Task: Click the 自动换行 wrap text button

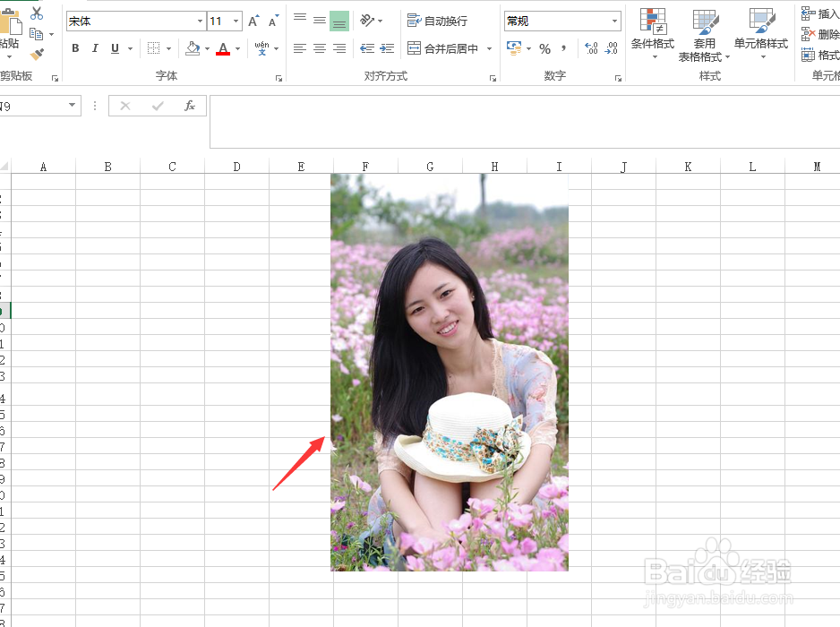Action: 437,21
